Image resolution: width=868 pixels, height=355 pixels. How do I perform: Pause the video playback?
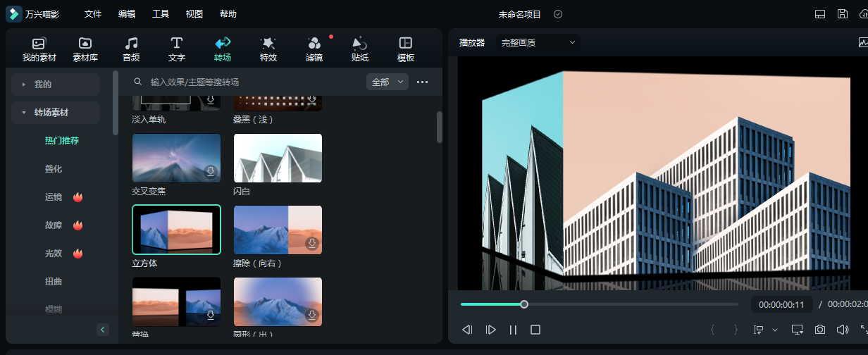click(514, 330)
